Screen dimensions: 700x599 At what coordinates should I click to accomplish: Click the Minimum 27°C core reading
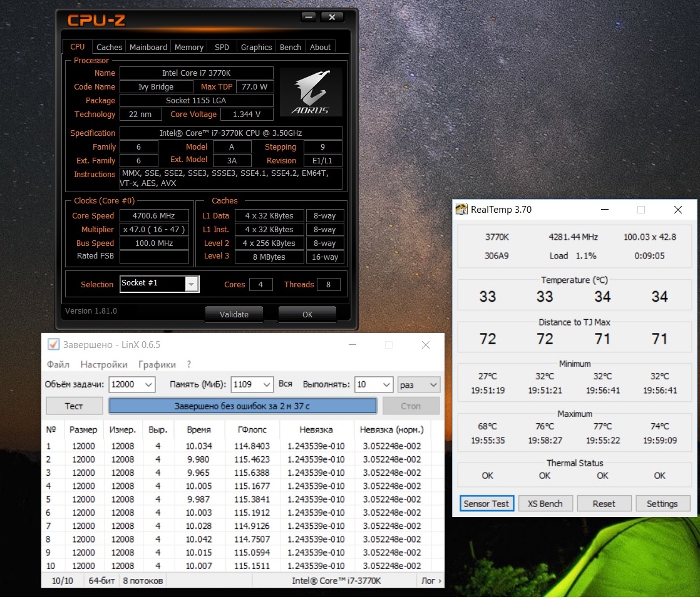point(487,376)
